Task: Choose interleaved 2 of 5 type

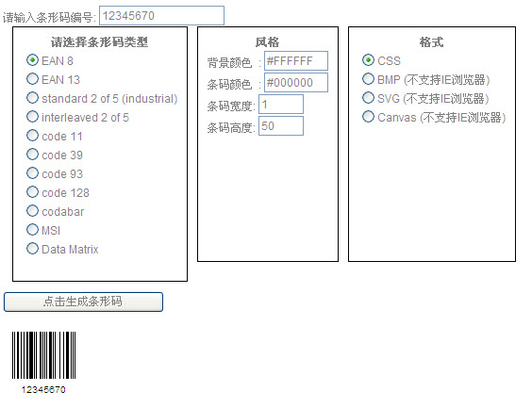Action: coord(33,117)
